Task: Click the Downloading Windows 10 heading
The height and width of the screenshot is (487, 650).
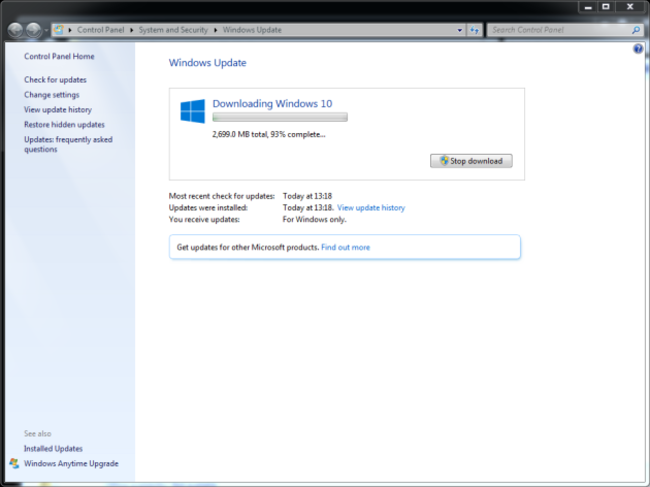Action: pyautogui.click(x=272, y=104)
